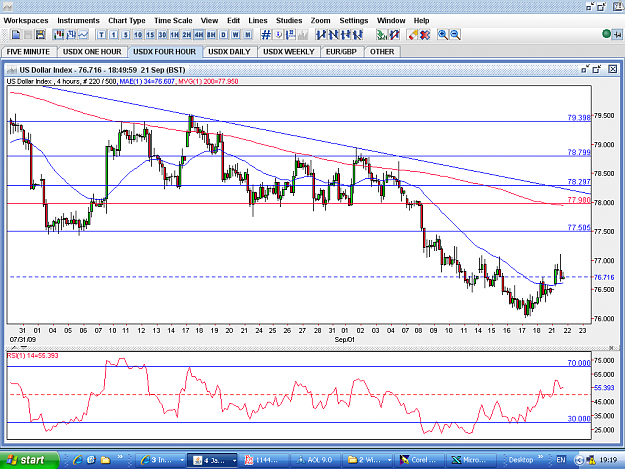Open the Help menu

click(421, 21)
